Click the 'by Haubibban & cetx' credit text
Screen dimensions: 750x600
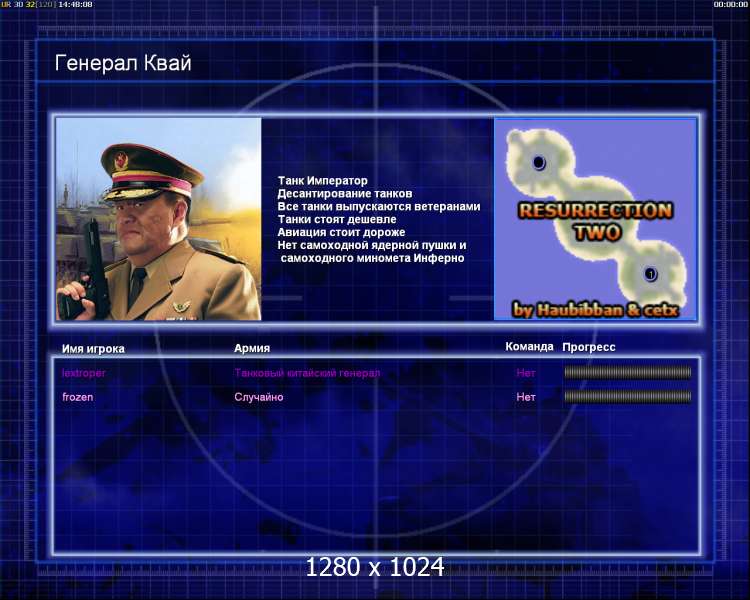tap(596, 311)
